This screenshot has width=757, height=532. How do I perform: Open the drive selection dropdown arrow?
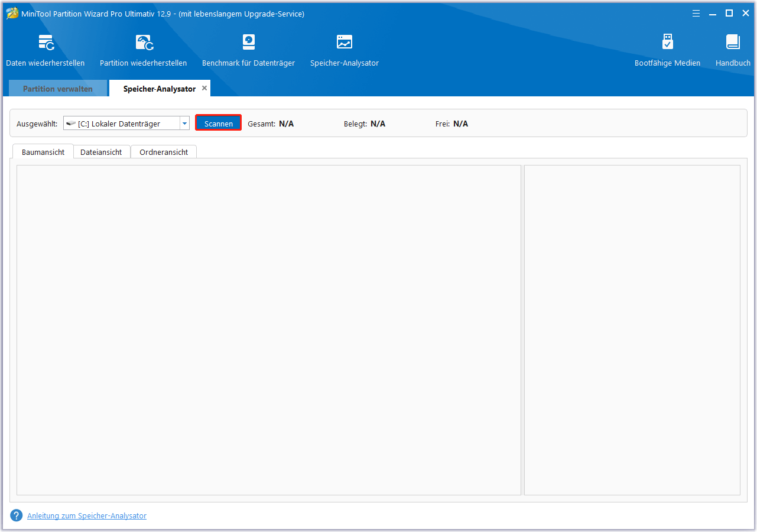184,124
